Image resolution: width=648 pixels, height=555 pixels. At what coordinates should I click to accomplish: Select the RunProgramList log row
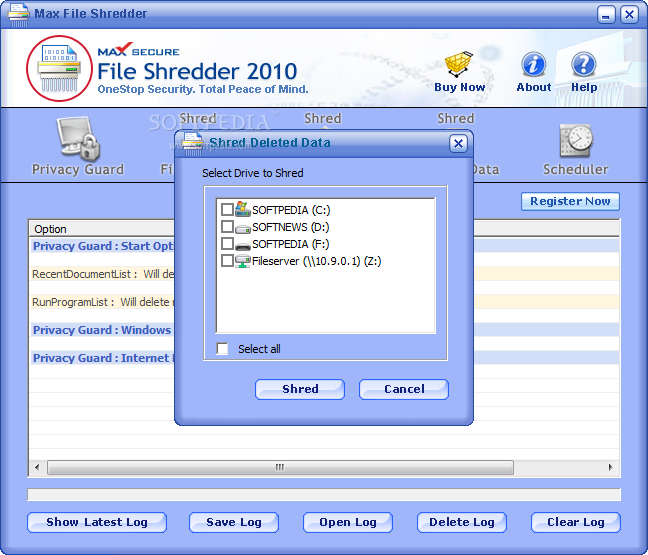(x=102, y=302)
